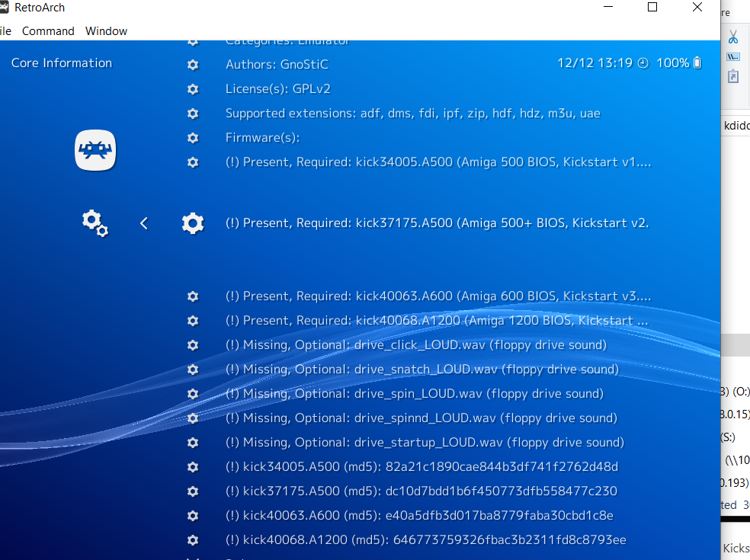
Task: Select 'Missing, Optional: drive_click_LOUD.wav' entry
Action: click(416, 345)
